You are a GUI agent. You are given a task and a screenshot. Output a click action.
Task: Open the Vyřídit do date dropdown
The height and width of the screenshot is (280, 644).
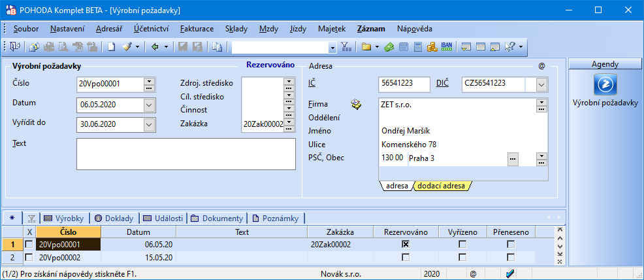click(149, 124)
